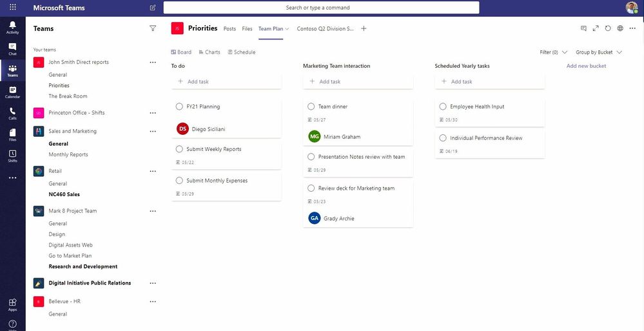Show tab conversation icon
Screen dimensions: 644x331
coord(583,28)
